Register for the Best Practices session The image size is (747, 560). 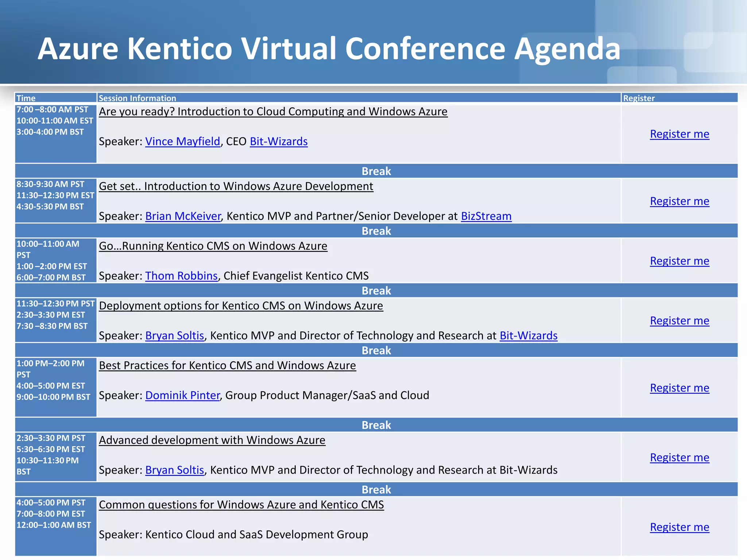(680, 388)
